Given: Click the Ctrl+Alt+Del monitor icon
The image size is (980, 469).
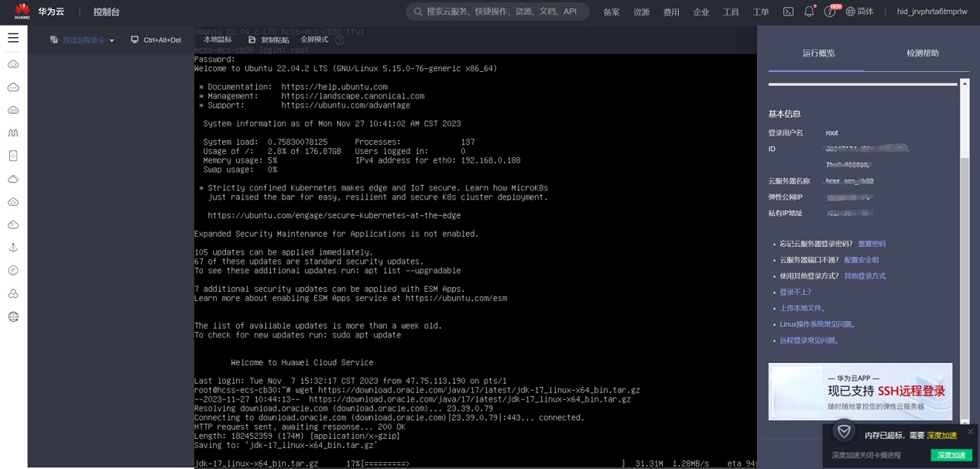Looking at the screenshot, I should pyautogui.click(x=135, y=39).
